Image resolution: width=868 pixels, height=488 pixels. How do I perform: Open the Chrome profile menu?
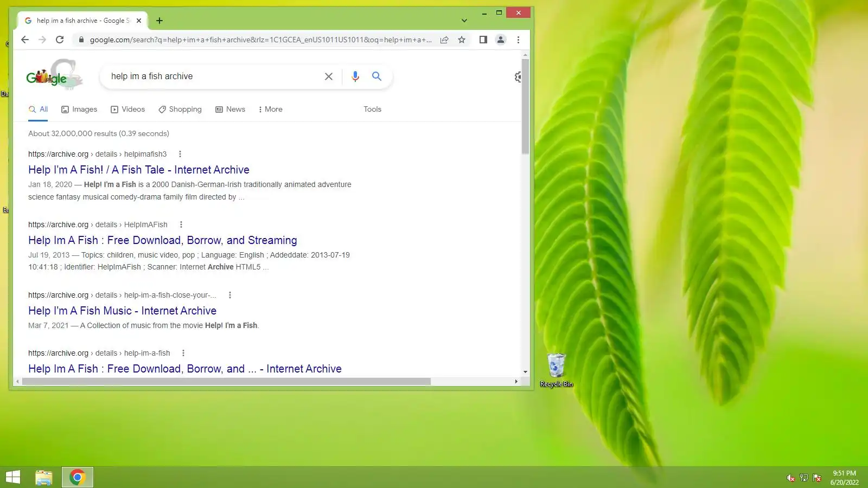pyautogui.click(x=501, y=40)
